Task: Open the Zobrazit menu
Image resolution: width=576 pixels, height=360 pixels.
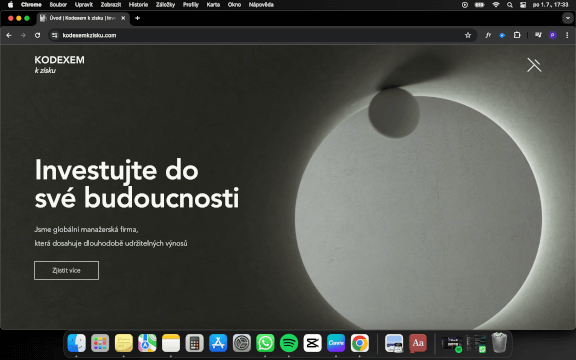Action: pos(111,5)
